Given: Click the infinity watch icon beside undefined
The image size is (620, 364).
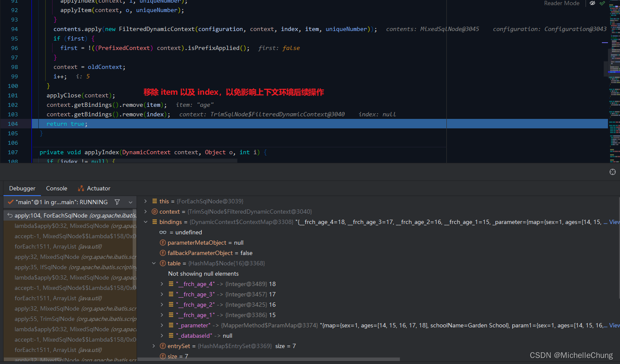Looking at the screenshot, I should pos(163,232).
